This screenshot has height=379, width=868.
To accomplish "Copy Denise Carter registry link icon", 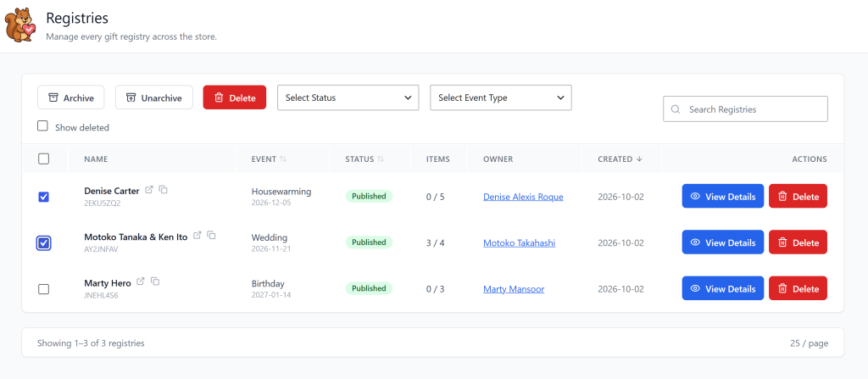I will tap(164, 190).
